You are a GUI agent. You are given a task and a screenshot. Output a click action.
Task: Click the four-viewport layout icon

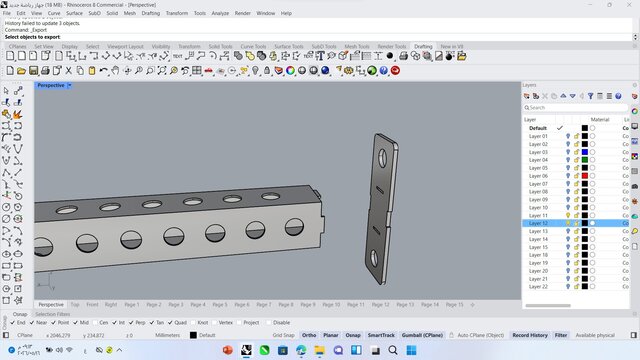(197, 71)
